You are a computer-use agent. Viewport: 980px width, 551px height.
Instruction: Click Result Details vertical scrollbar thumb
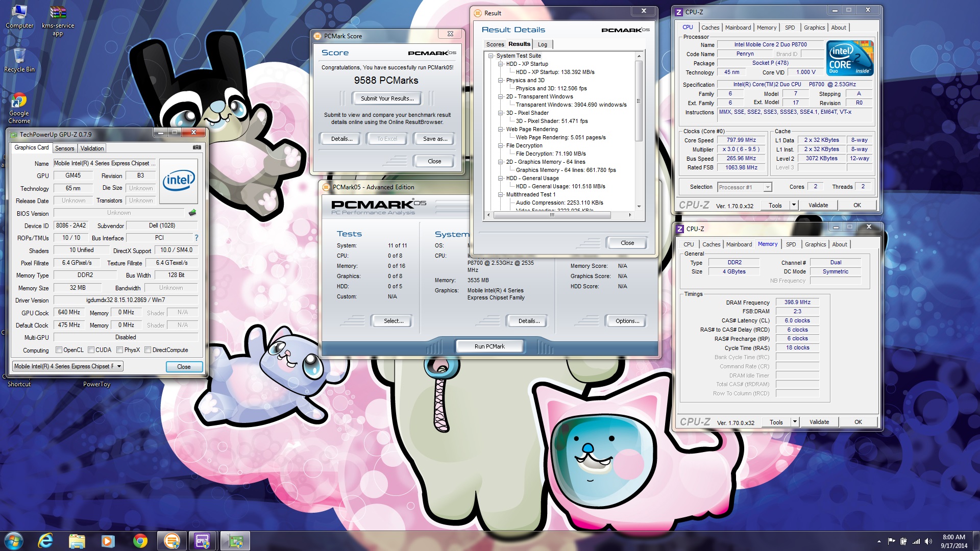639,101
